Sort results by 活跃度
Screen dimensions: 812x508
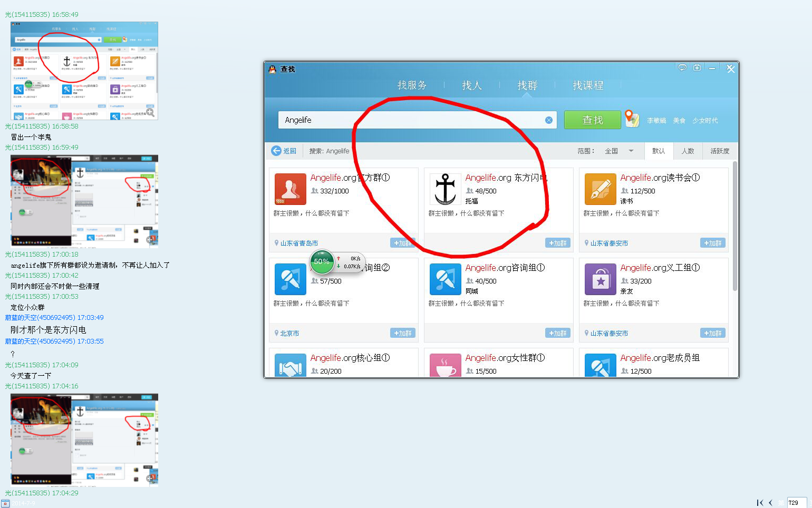point(719,151)
